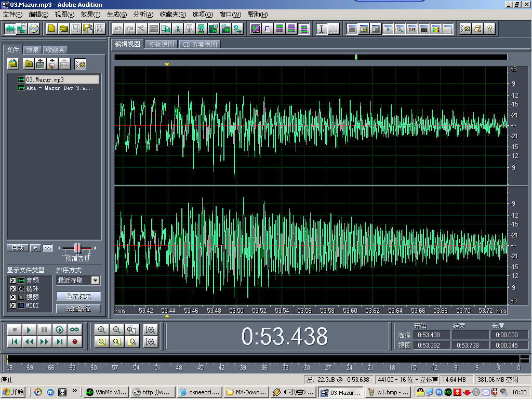Image resolution: width=532 pixels, height=399 pixels.
Task: Select the 03.Mazur.mp3 file in the list
Action: pos(58,79)
